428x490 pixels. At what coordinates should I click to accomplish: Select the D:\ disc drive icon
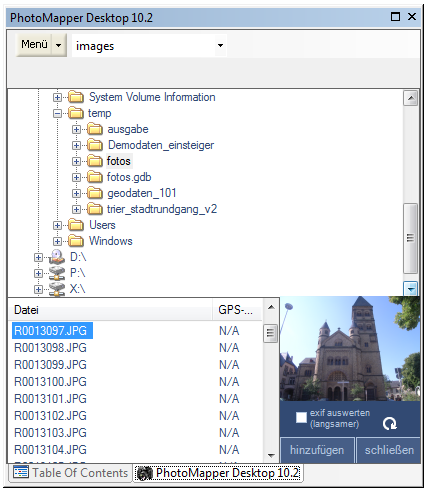coord(56,257)
